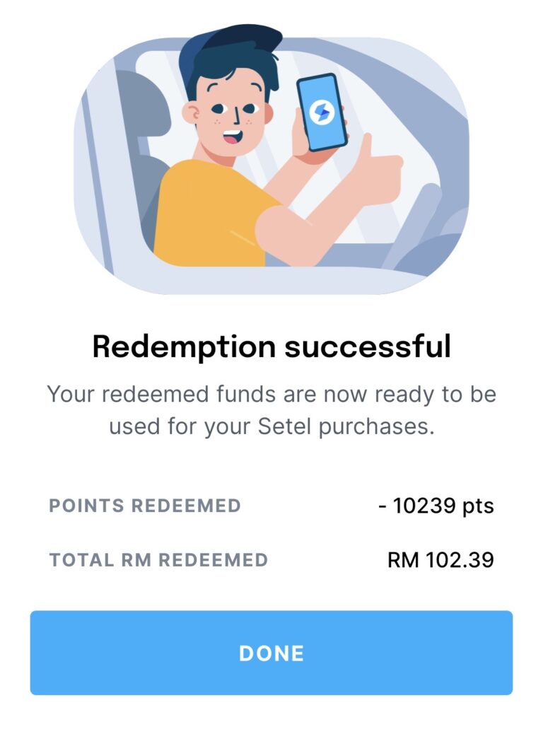The width and height of the screenshot is (543, 756).
Task: Select the "RM 102.39" amount
Action: coord(440,560)
